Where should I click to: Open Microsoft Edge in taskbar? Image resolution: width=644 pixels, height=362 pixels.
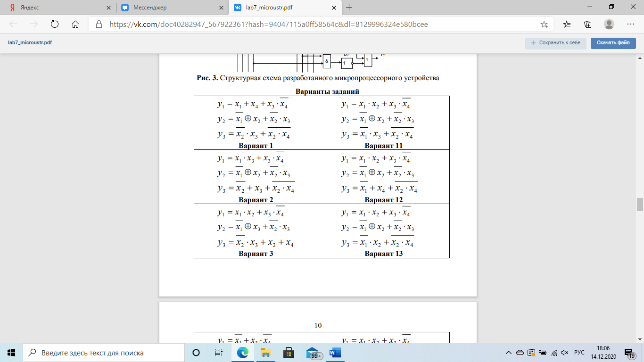pyautogui.click(x=243, y=353)
